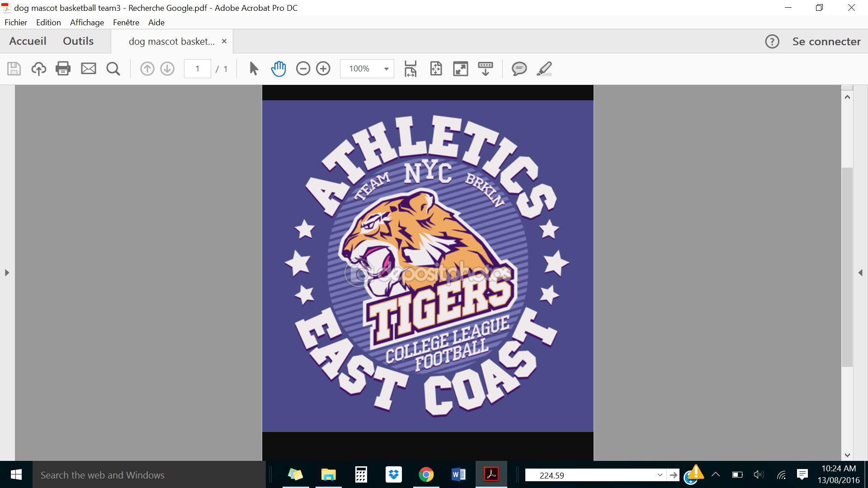Open the Affichage menu
Screen dimensions: 868x488
click(87, 22)
